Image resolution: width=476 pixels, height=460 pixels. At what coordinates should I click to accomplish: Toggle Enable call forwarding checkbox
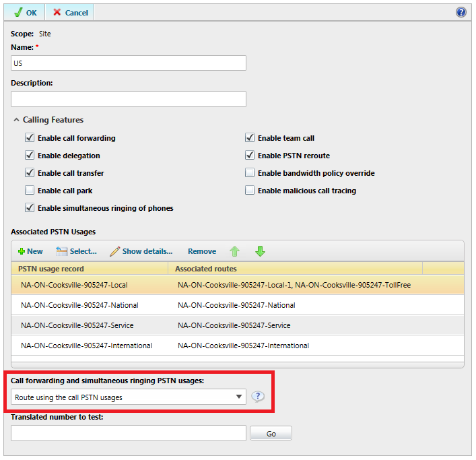tap(30, 138)
